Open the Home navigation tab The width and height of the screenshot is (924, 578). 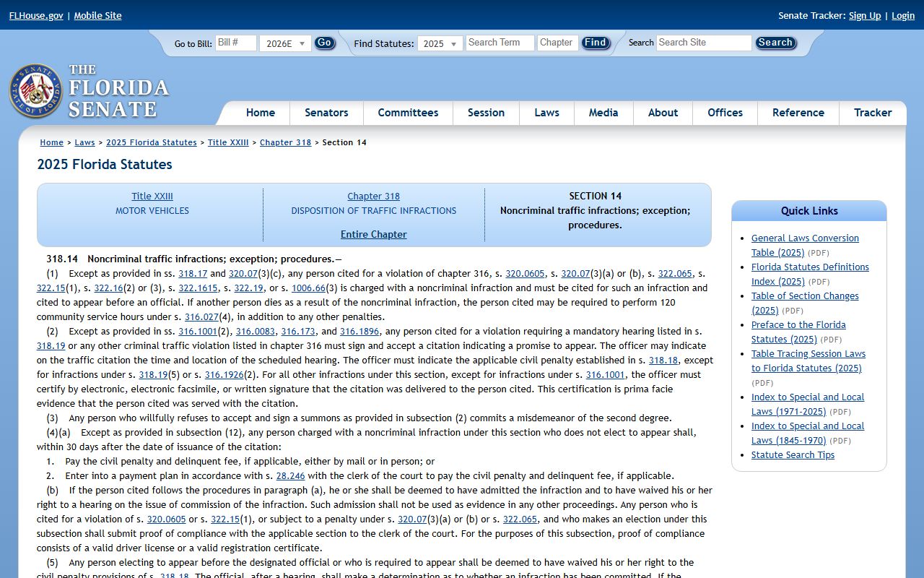click(x=260, y=113)
